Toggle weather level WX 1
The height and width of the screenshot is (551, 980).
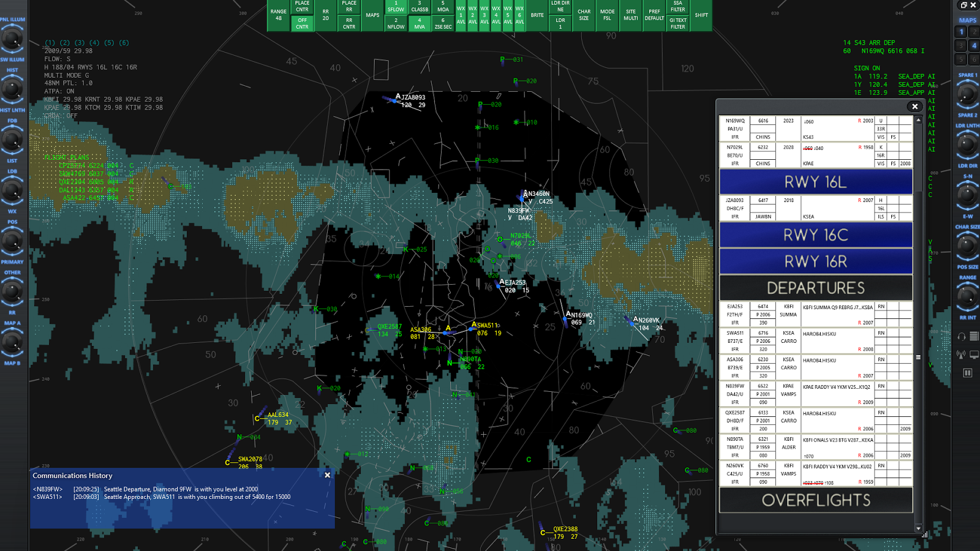(x=461, y=15)
